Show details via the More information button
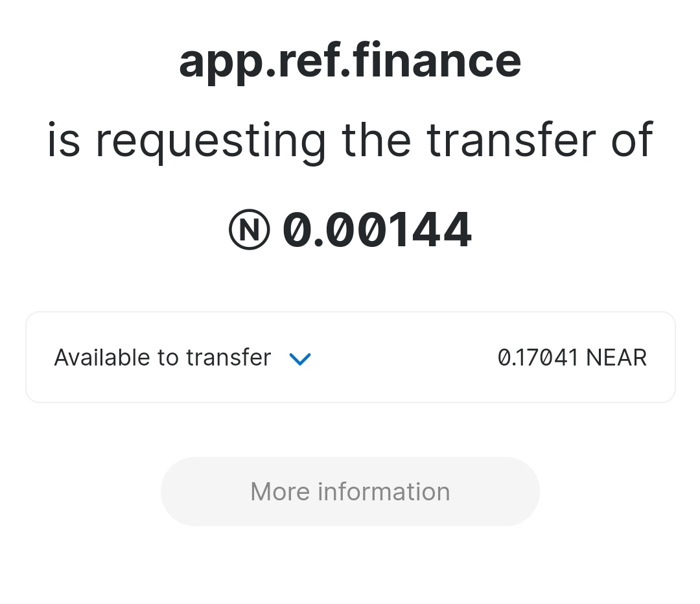Screen dimensions: 700x604 click(350, 492)
